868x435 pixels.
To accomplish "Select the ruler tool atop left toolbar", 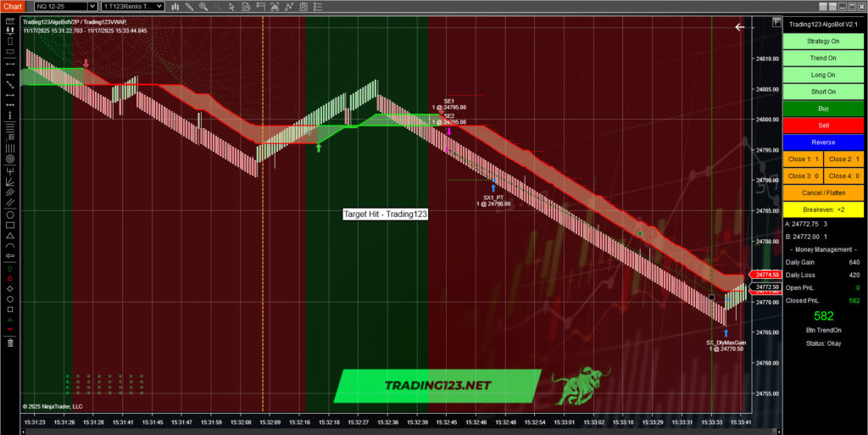I will pos(10,20).
